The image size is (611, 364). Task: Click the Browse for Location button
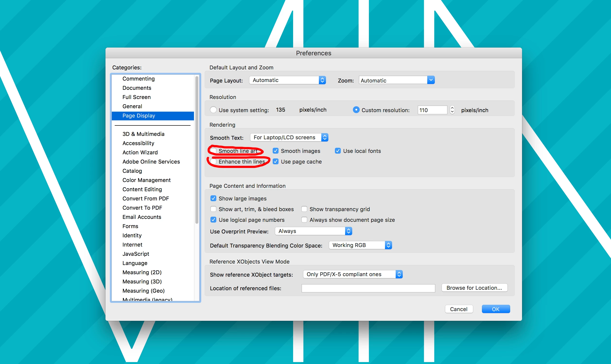[x=474, y=288]
